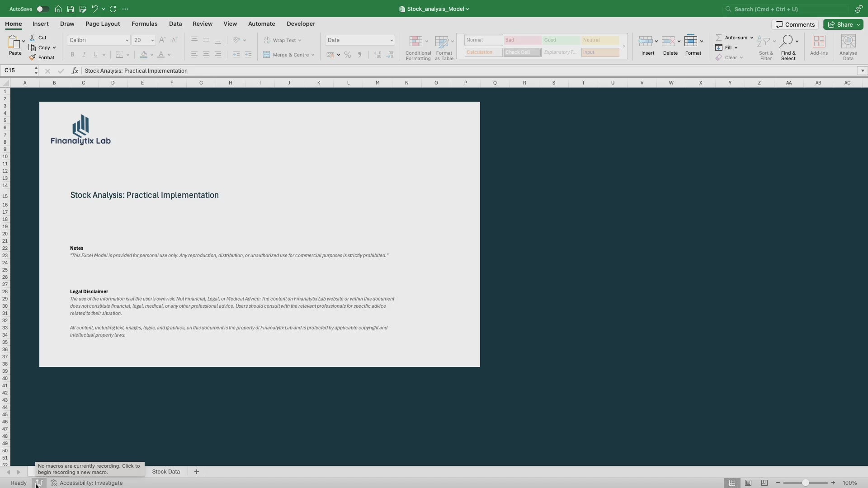868x488 pixels.
Task: Click the Home icon in title bar
Action: coord(58,9)
